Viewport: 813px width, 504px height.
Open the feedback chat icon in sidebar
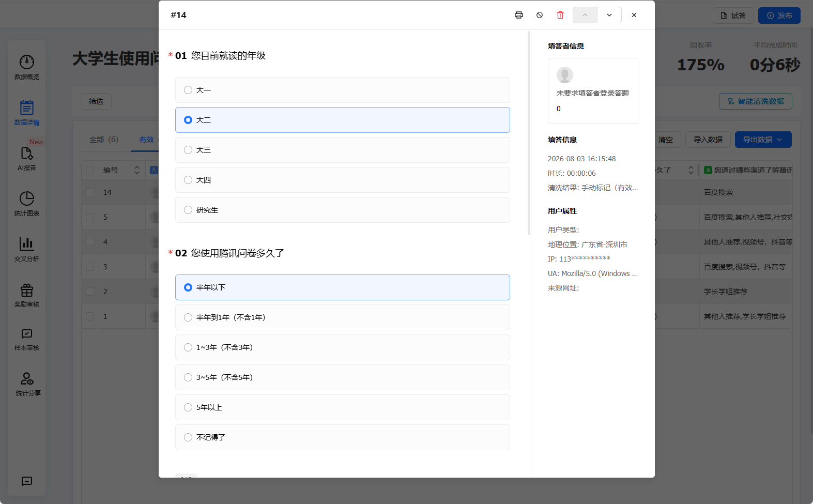(x=27, y=481)
